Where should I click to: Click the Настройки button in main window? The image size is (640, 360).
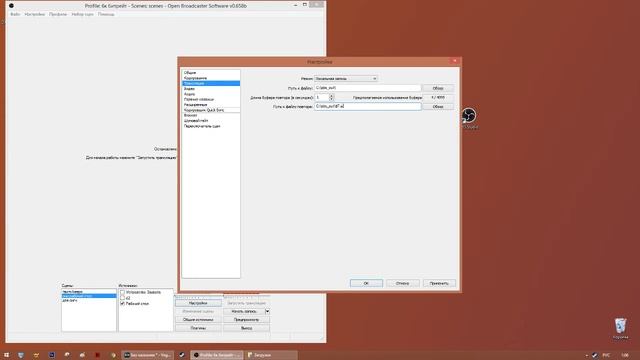198,303
